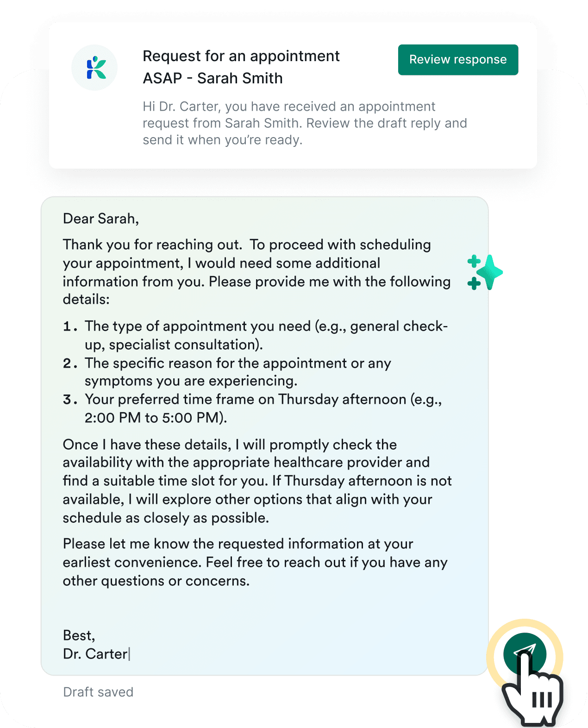Select list item 1 about appointment type
The height and width of the screenshot is (728, 588).
click(256, 335)
